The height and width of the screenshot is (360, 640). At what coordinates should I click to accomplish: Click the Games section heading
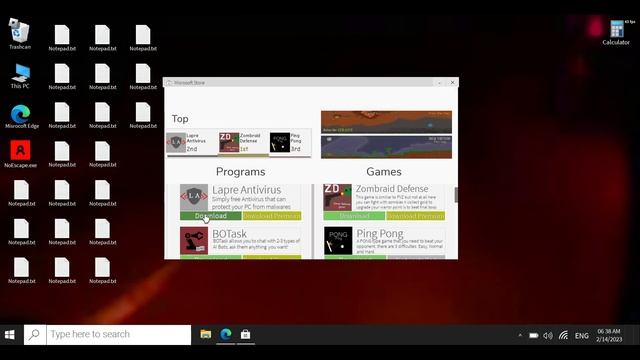pyautogui.click(x=384, y=172)
